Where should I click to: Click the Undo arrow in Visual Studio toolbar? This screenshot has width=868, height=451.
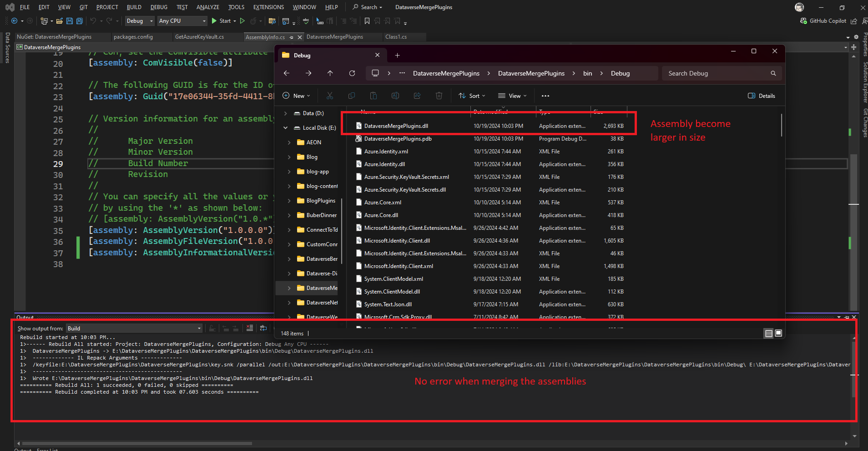93,21
